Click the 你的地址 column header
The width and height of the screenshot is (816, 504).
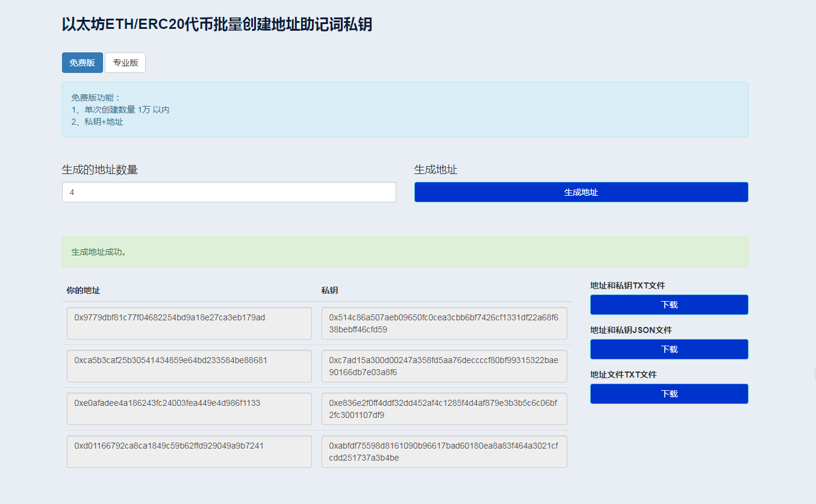[83, 290]
